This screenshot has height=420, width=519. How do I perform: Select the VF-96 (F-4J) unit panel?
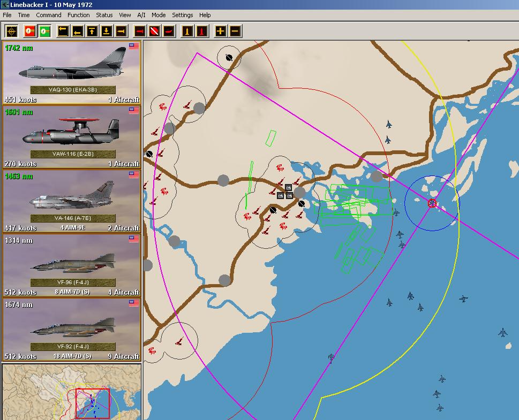72,265
